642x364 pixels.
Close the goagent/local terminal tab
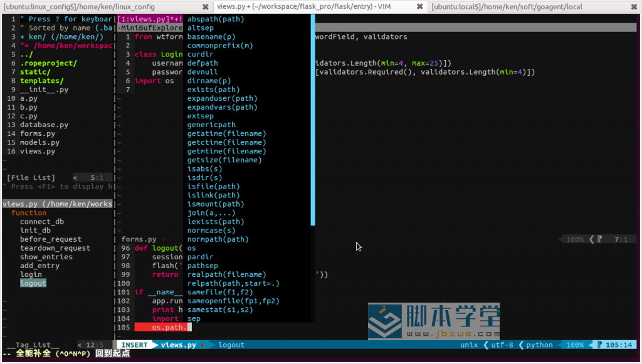click(x=634, y=6)
